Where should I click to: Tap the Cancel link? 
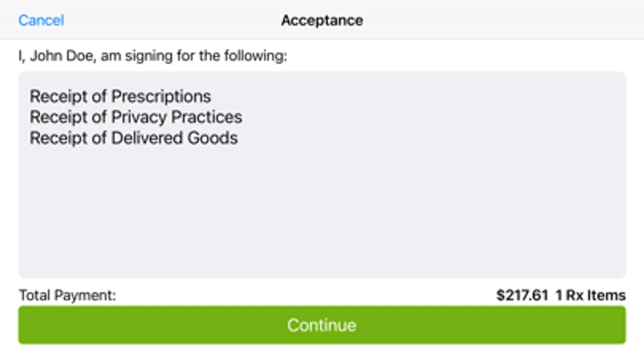click(41, 20)
